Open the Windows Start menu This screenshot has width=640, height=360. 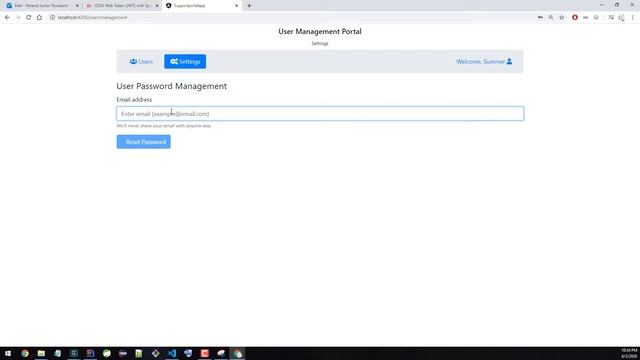click(8, 353)
